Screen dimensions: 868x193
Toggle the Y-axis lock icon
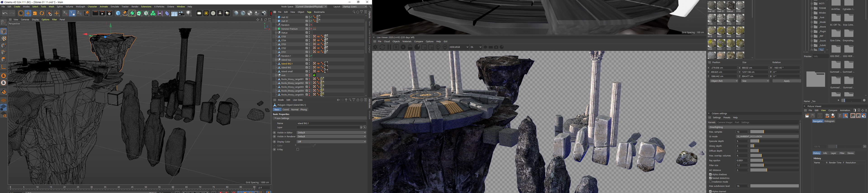(72, 13)
